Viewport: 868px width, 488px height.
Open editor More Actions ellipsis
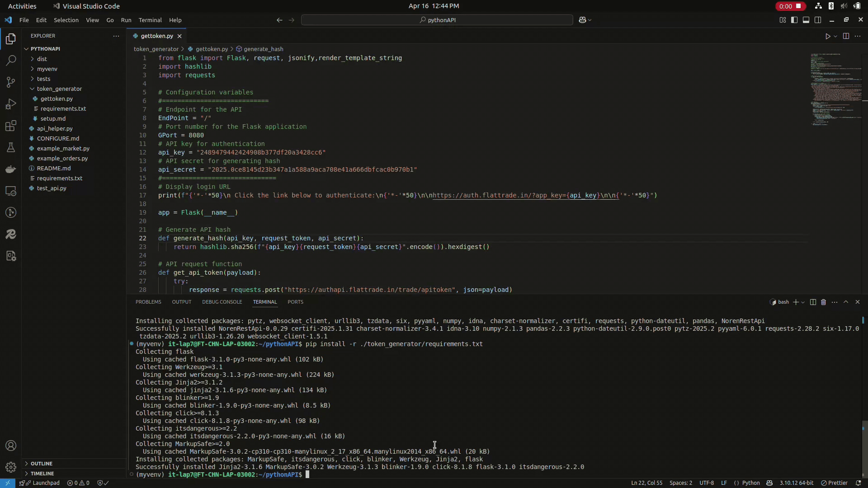(858, 36)
